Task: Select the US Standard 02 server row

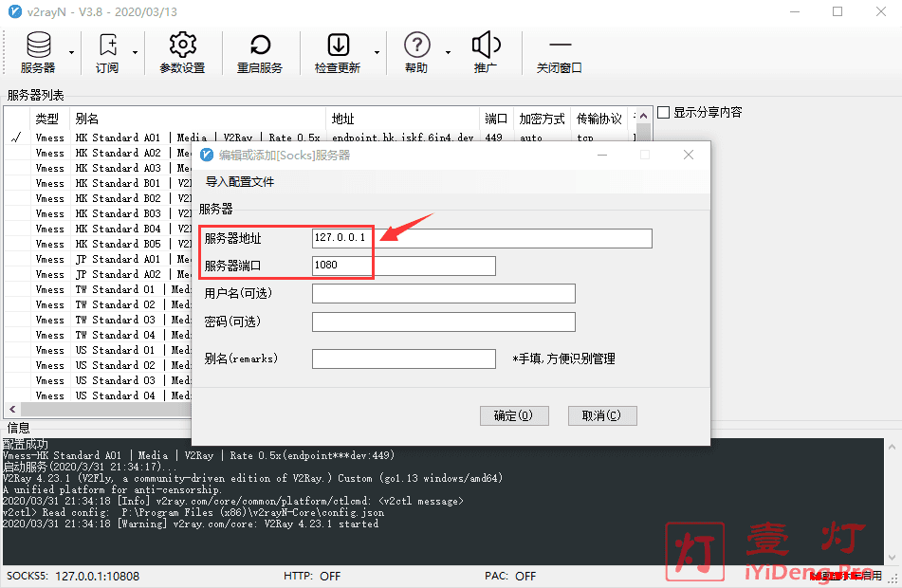Action: pos(98,365)
